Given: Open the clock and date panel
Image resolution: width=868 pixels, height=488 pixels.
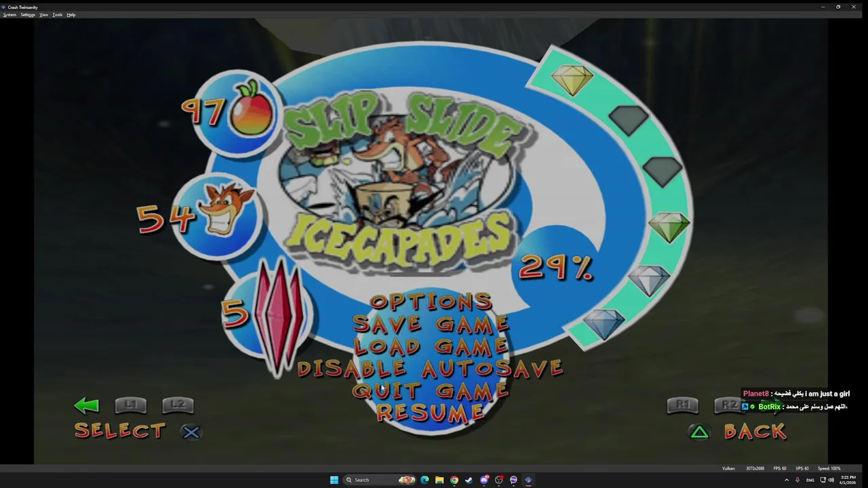Looking at the screenshot, I should tap(847, 480).
